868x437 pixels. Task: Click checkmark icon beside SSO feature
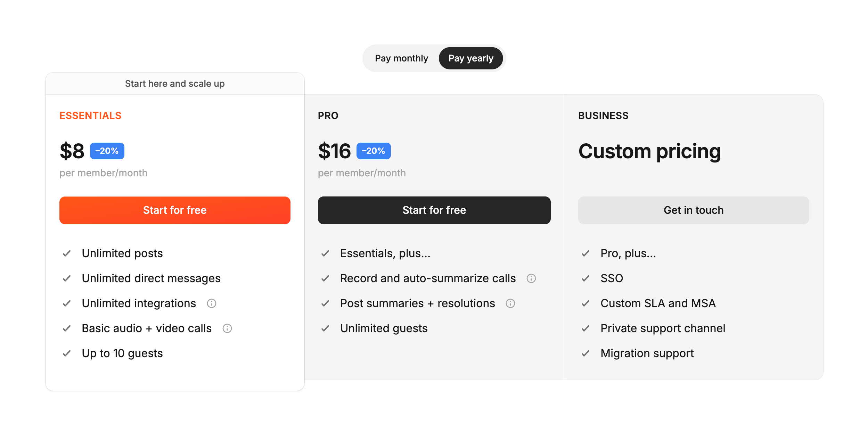586,278
